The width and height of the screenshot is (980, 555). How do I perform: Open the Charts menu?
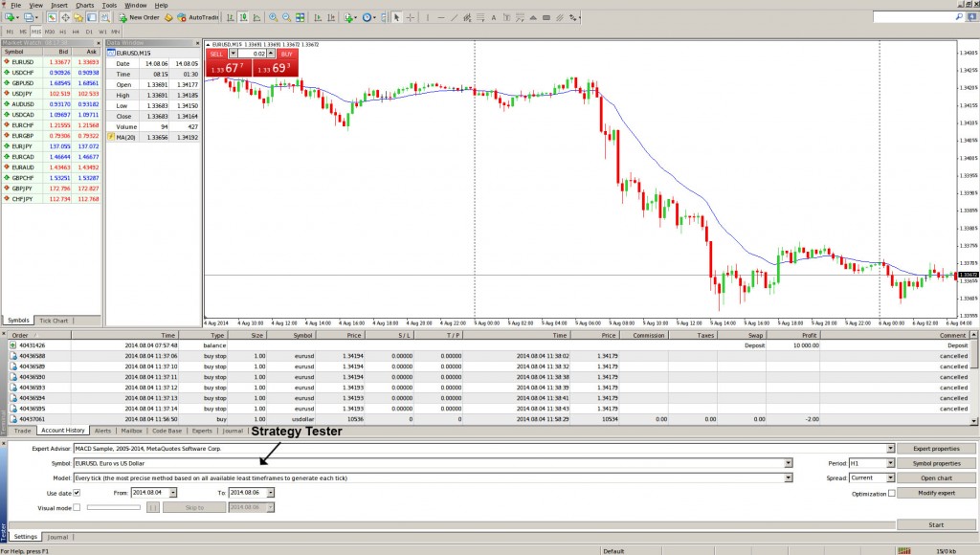tap(84, 5)
